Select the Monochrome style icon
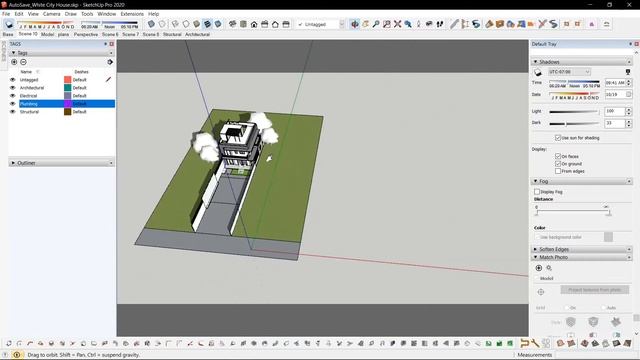The width and height of the screenshot is (640, 360). pyautogui.click(x=218, y=24)
